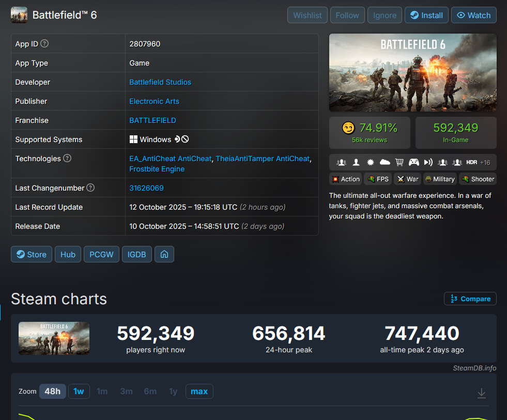Click the single-player category icon
The width and height of the screenshot is (507, 420).
coord(356,162)
